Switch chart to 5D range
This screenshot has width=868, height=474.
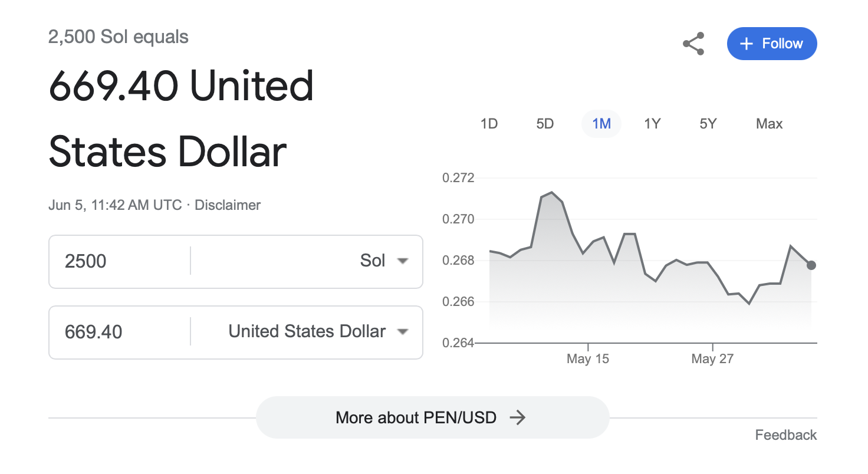[x=545, y=124]
